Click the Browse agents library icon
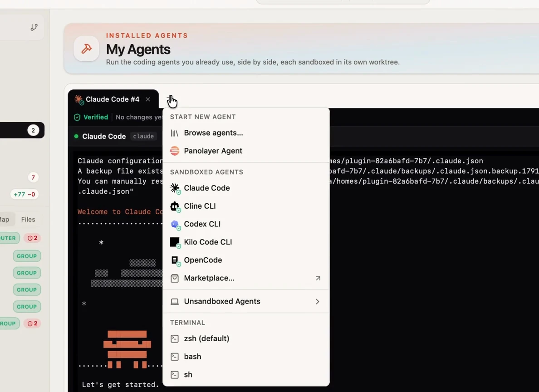539x392 pixels. pos(175,133)
